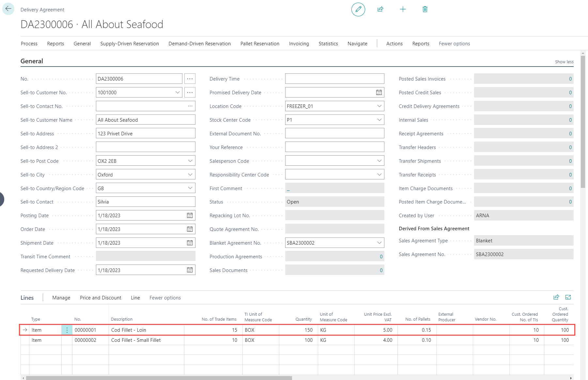Click the plus icon to create new
The height and width of the screenshot is (380, 588).
tap(403, 9)
